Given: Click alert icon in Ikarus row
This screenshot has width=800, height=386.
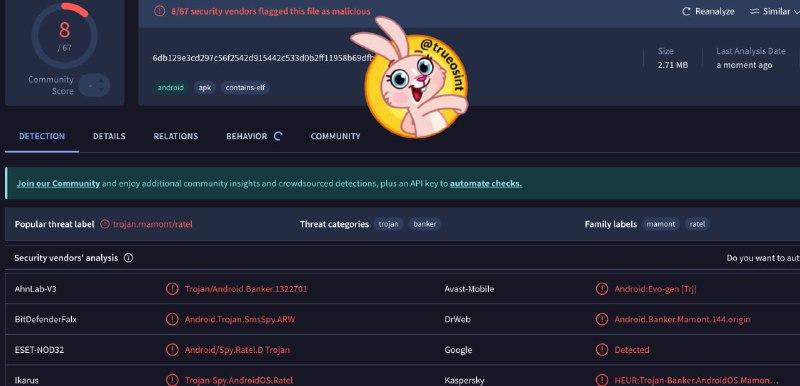Looking at the screenshot, I should pos(172,380).
